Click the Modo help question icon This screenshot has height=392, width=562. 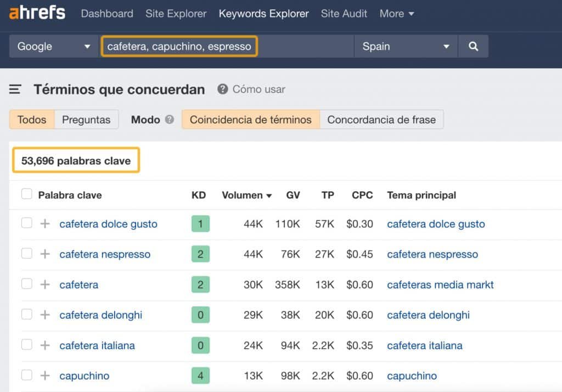tap(170, 120)
